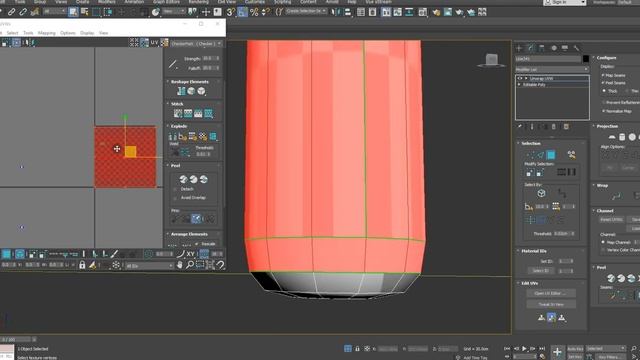The width and height of the screenshot is (640, 360).
Task: Click the first Stitch tool icon
Action: pos(178,113)
